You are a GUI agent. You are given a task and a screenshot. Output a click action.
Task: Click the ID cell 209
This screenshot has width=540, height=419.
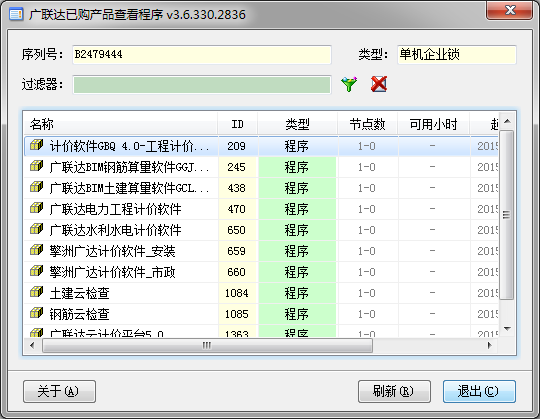pyautogui.click(x=237, y=146)
